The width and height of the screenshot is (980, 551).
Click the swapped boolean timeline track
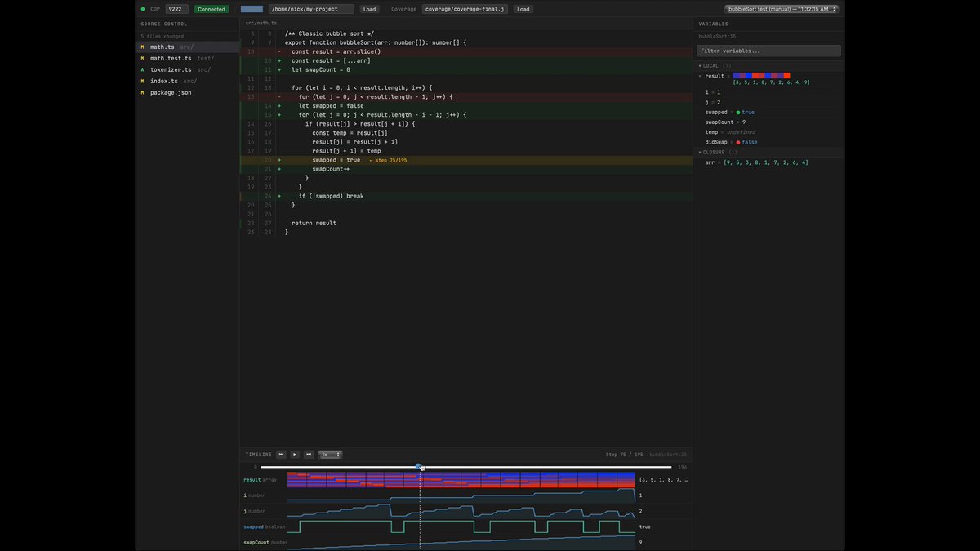pos(461,527)
